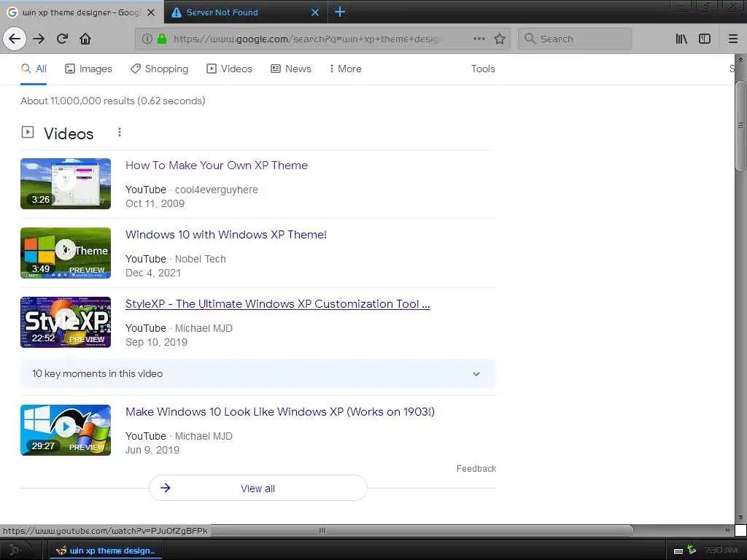Open the search Tools options
This screenshot has height=560, width=747.
pos(483,69)
